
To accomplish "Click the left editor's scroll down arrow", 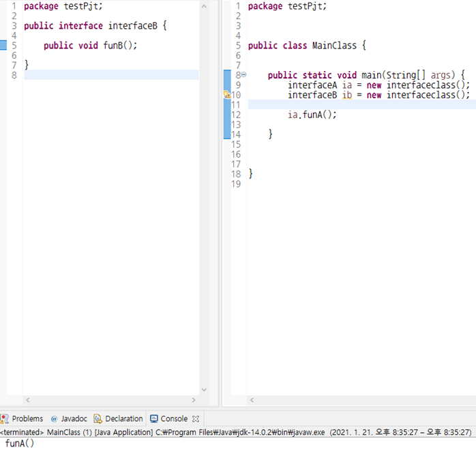I will pyautogui.click(x=204, y=390).
